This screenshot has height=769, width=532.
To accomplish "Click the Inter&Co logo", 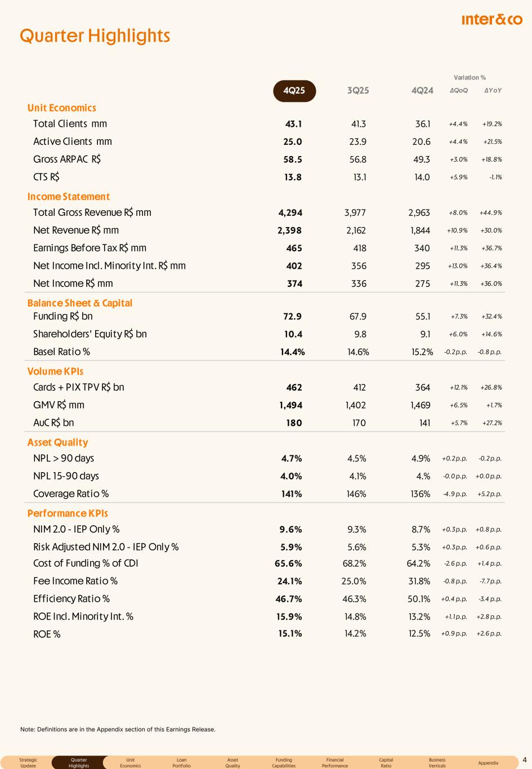I will [491, 20].
